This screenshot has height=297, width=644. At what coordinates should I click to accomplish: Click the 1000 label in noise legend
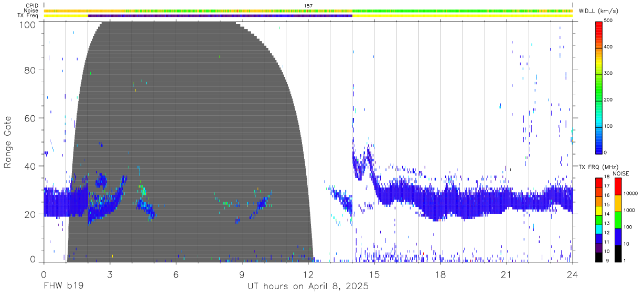pos(629,210)
